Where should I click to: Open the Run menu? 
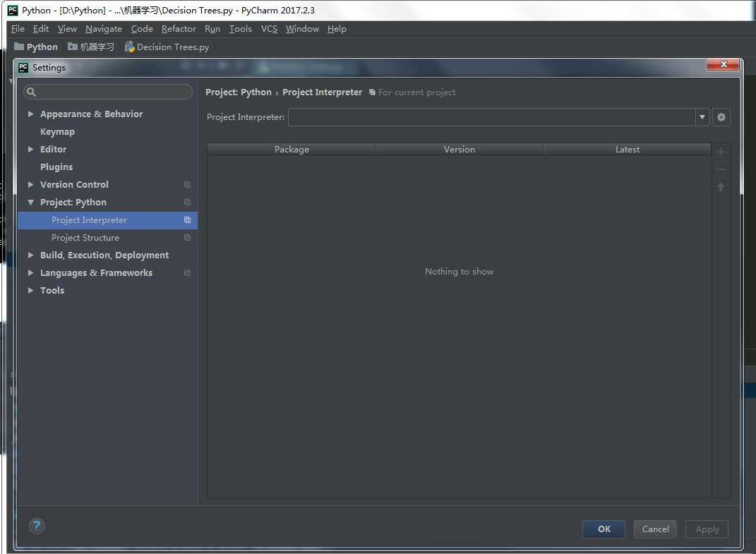coord(212,29)
